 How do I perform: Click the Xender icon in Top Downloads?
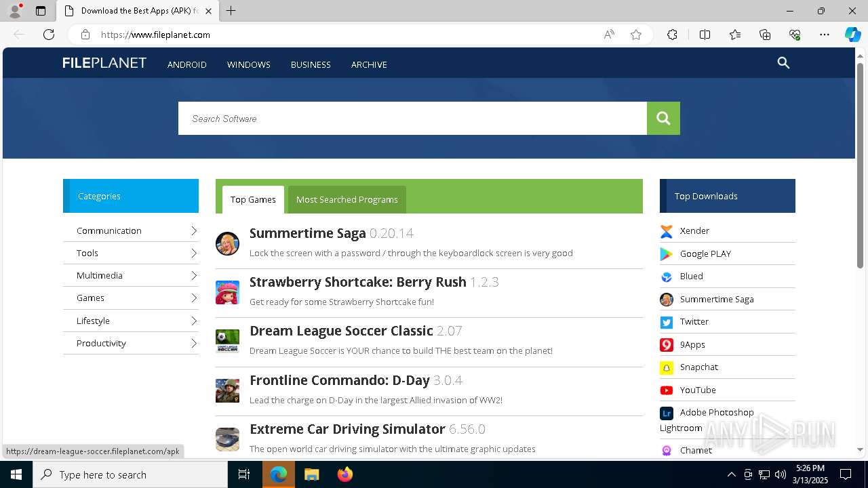(x=667, y=231)
